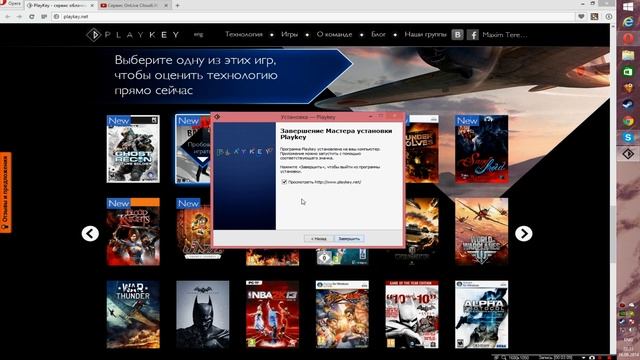This screenshot has width=640, height=360.
Task: Switch site language with eng link
Action: pyautogui.click(x=198, y=35)
